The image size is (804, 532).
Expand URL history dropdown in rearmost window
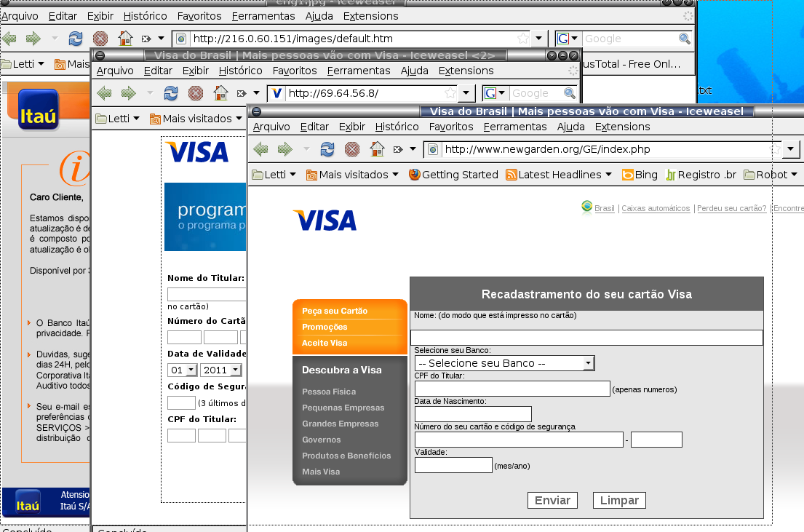(x=538, y=39)
